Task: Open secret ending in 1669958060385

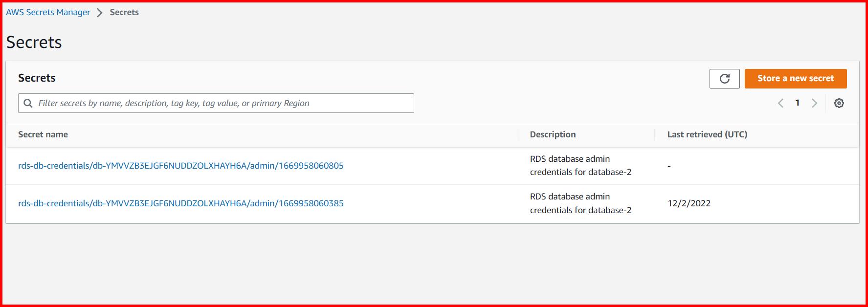Action: 181,203
